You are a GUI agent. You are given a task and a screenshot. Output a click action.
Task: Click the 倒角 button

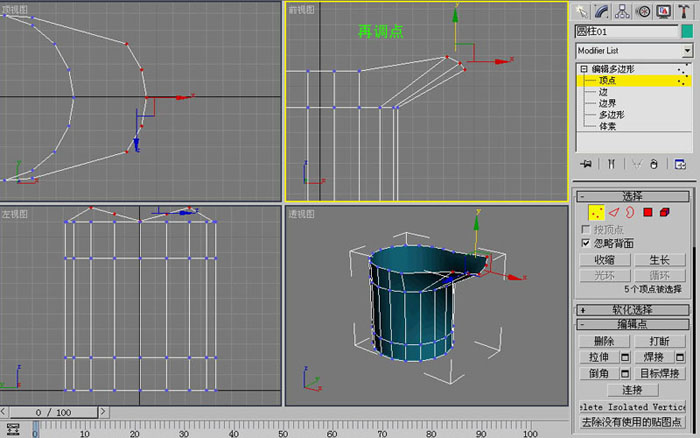click(x=599, y=373)
